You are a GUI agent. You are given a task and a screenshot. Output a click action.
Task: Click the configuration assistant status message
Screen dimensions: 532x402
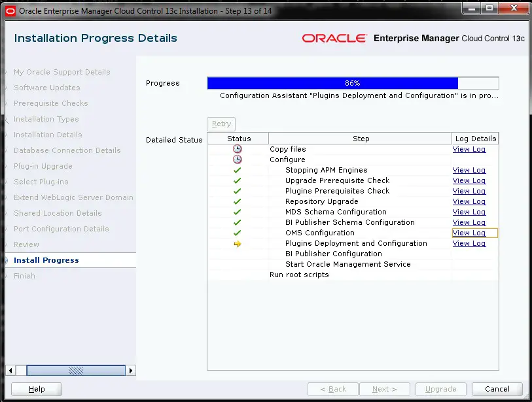pyautogui.click(x=359, y=95)
